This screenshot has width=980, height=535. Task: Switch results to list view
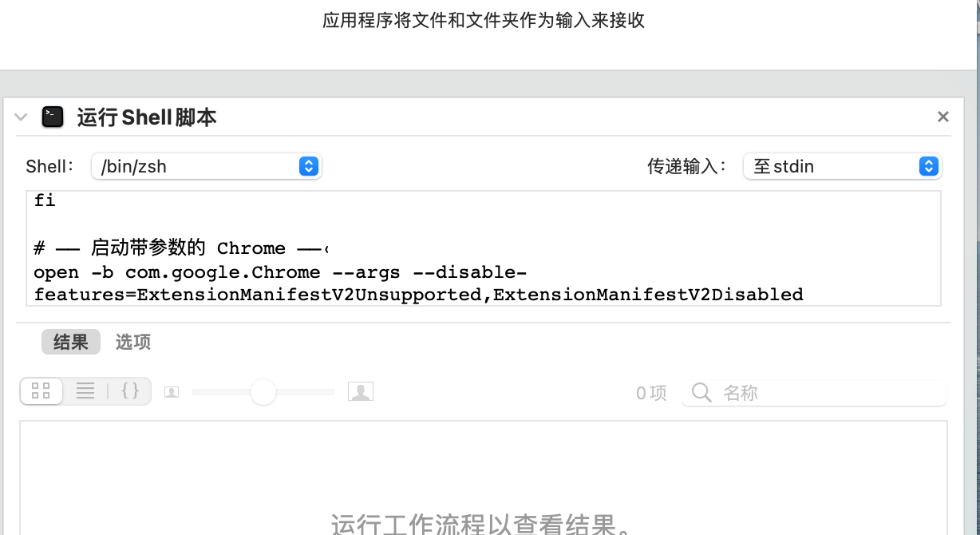(x=85, y=391)
